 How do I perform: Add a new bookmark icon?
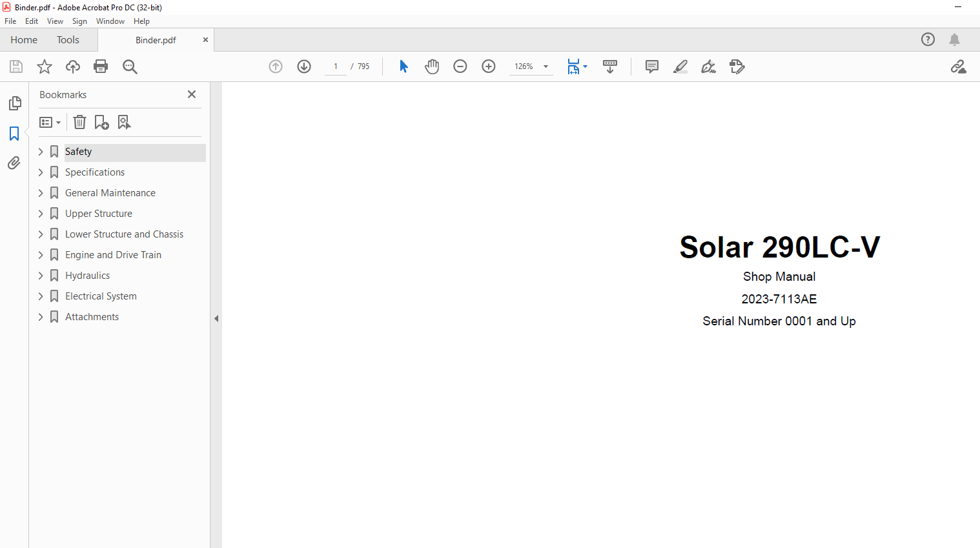coord(101,122)
